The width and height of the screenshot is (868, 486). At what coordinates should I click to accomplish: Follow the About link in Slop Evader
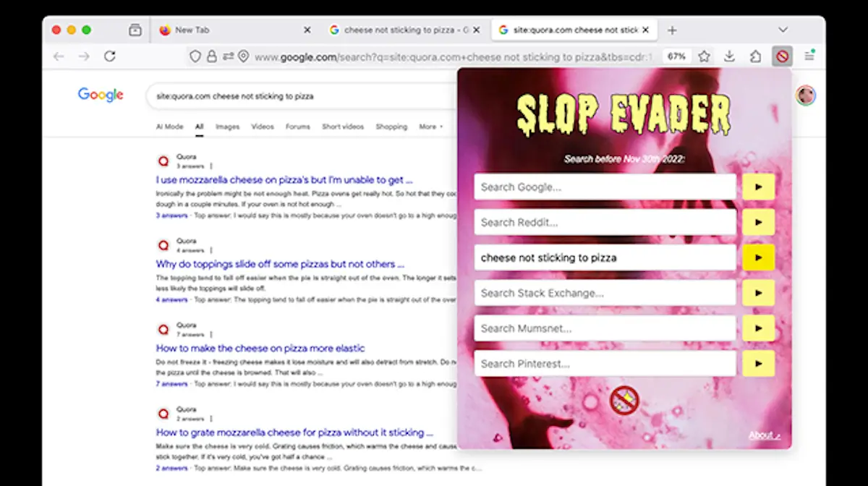click(764, 435)
